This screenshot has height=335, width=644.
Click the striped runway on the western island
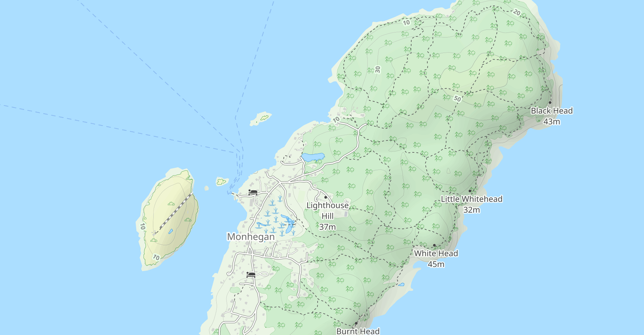coord(176,211)
